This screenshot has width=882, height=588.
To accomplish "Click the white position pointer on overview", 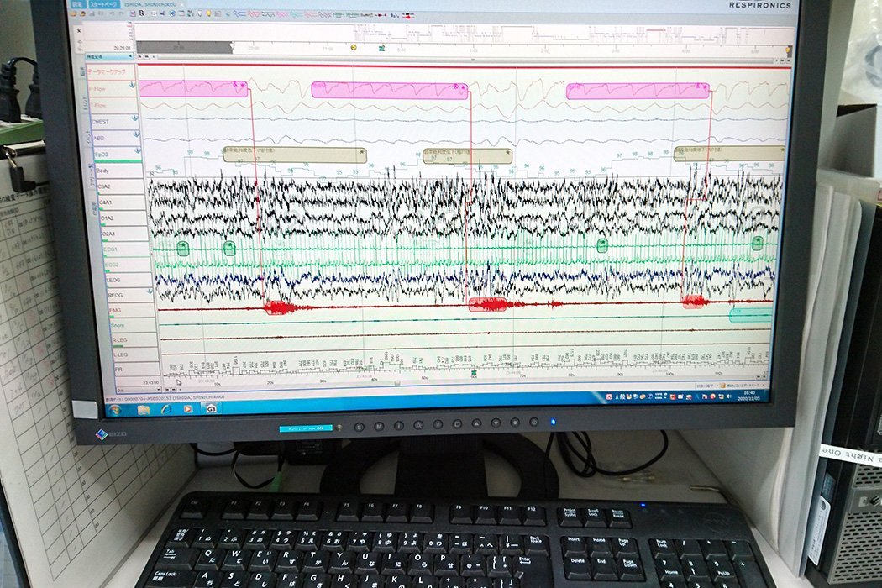I will [233, 46].
